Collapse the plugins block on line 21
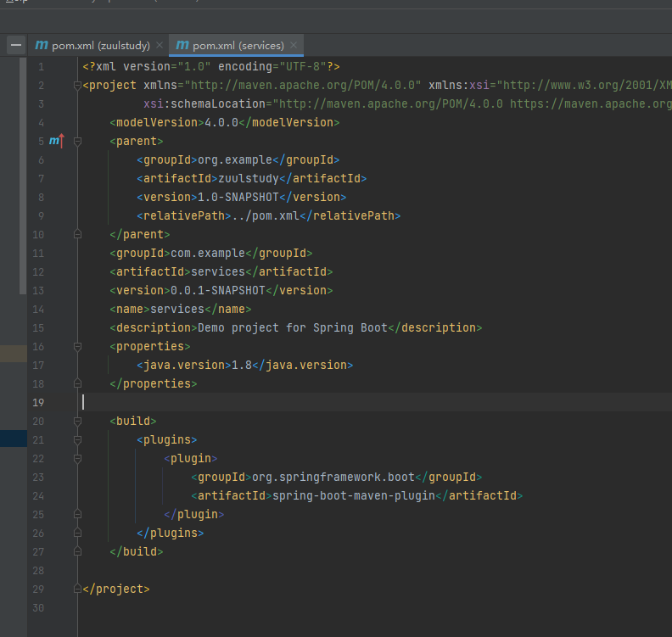 coord(77,440)
